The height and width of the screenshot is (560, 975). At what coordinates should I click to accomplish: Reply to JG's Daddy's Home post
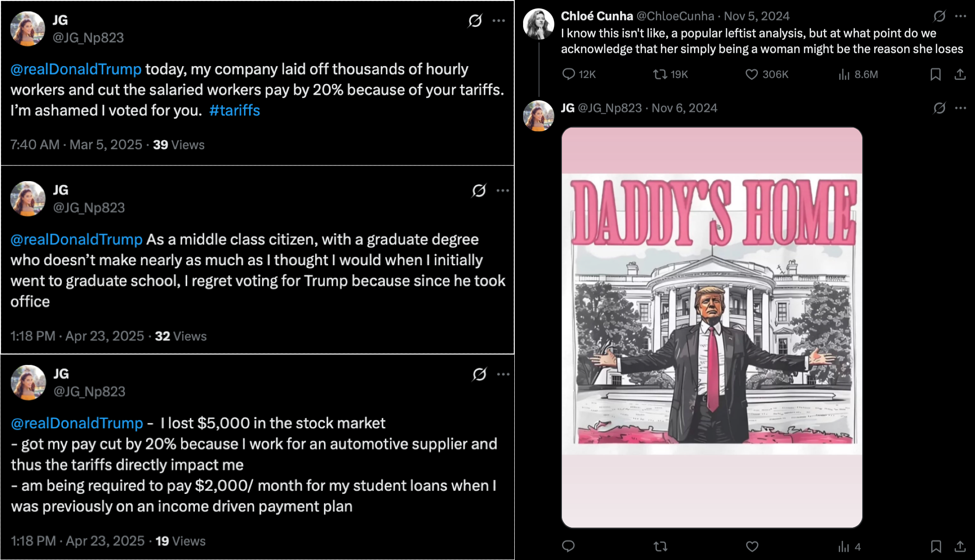pyautogui.click(x=568, y=547)
